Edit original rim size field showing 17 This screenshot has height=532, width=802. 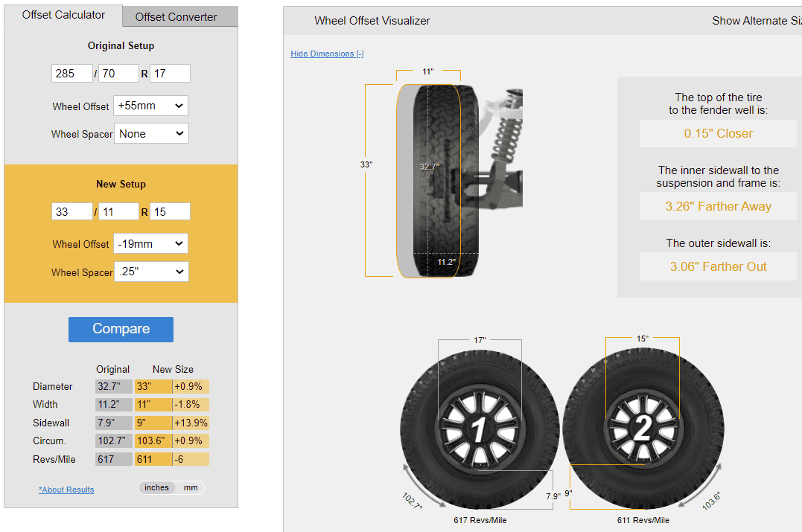point(170,74)
